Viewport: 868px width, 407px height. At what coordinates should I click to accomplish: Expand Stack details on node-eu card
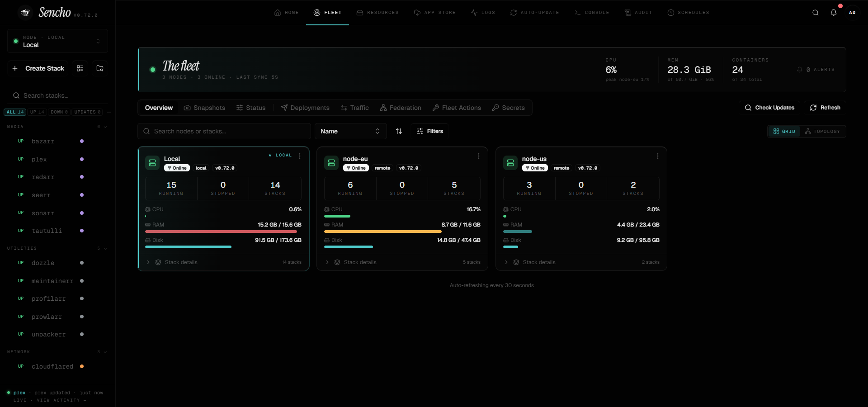402,262
